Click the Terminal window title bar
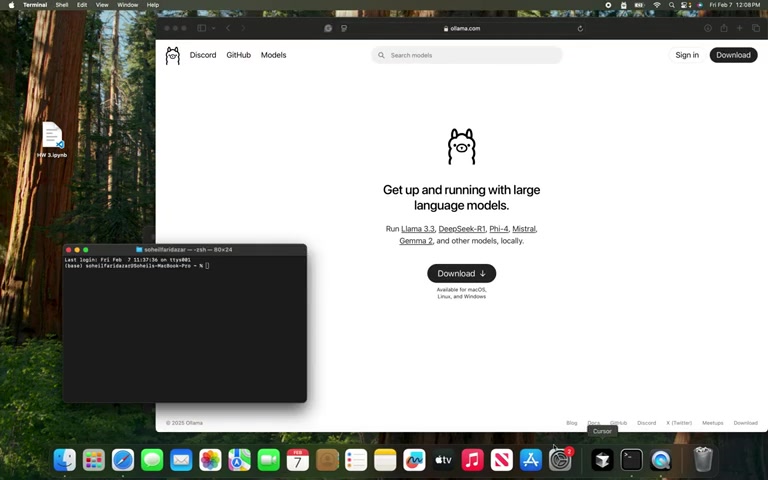 tap(185, 249)
